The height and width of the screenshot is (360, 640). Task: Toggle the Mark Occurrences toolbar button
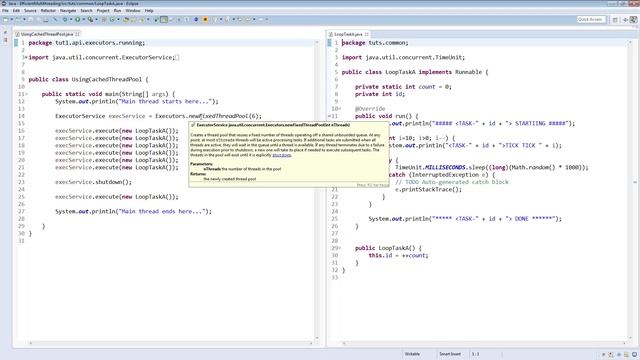(x=164, y=19)
